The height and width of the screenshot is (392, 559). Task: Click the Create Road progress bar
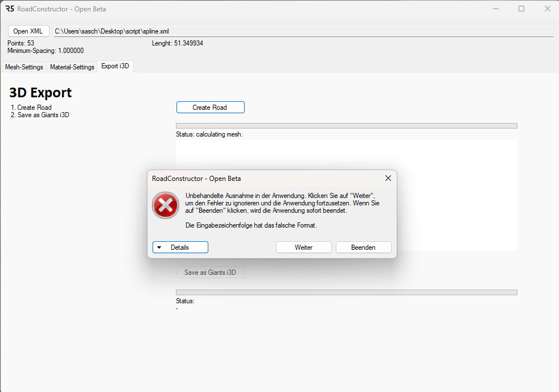click(x=346, y=126)
